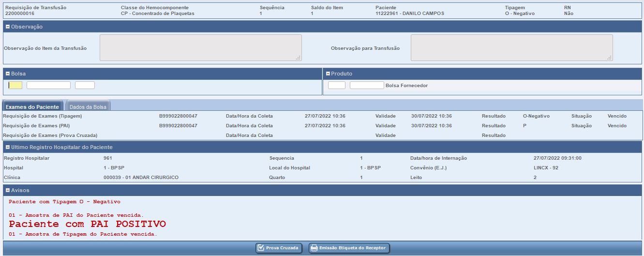
Task: Collapse the Avisos warnings panel
Action: [8, 190]
